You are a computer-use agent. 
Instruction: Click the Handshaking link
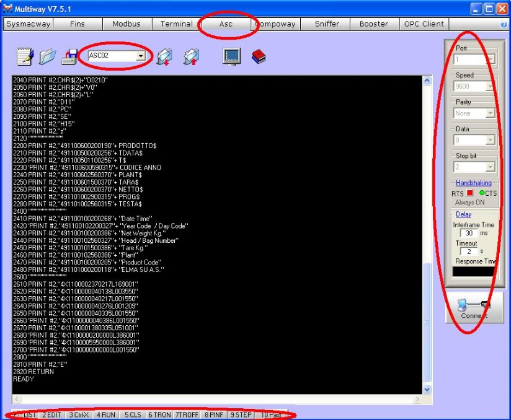coord(473,183)
